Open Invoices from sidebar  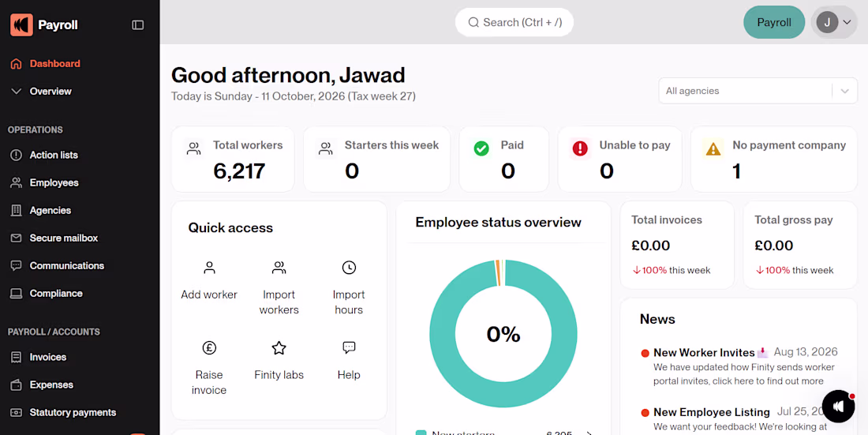(48, 358)
